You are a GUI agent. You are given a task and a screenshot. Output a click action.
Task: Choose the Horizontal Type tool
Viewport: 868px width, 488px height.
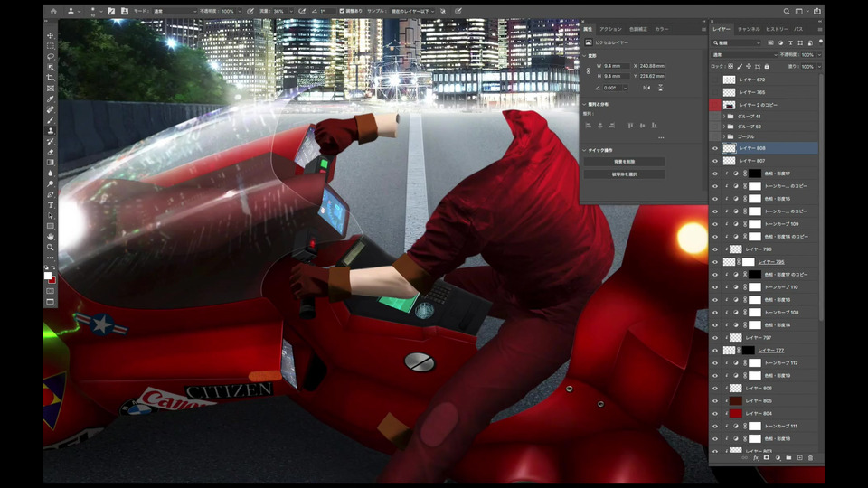51,204
